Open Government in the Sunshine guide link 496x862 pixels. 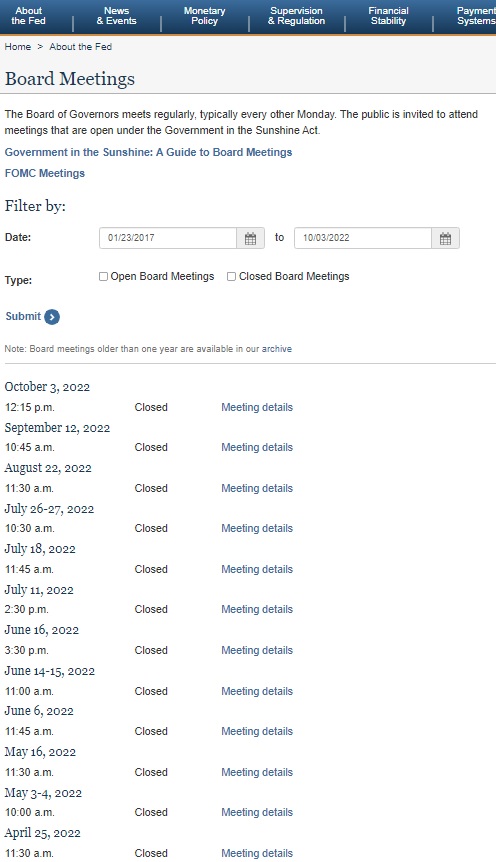point(148,152)
